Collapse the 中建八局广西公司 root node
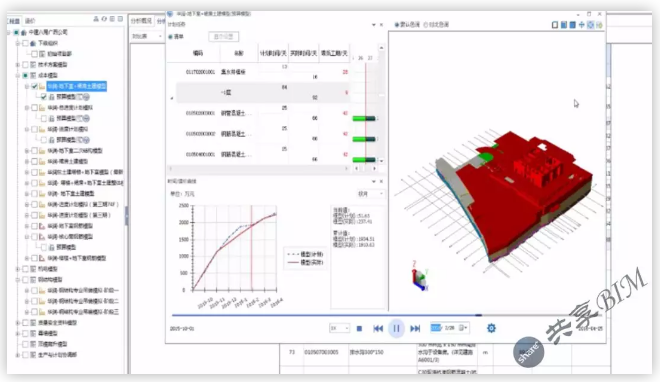Viewport: 660px width, 382px height. (9, 32)
